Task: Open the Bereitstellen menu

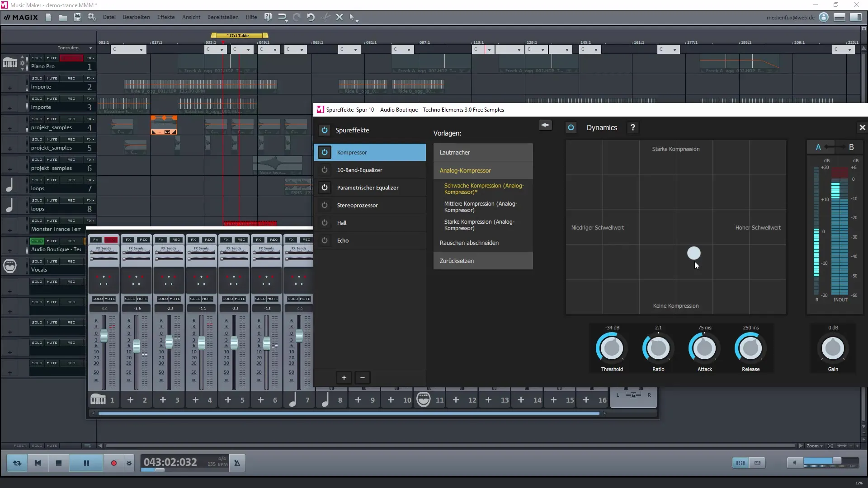Action: (223, 17)
